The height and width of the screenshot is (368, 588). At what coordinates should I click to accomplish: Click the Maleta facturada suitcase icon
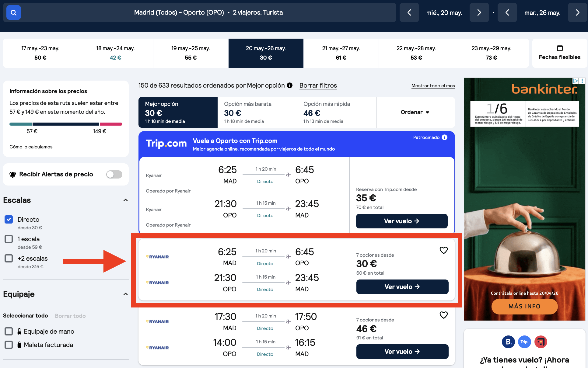pos(19,345)
